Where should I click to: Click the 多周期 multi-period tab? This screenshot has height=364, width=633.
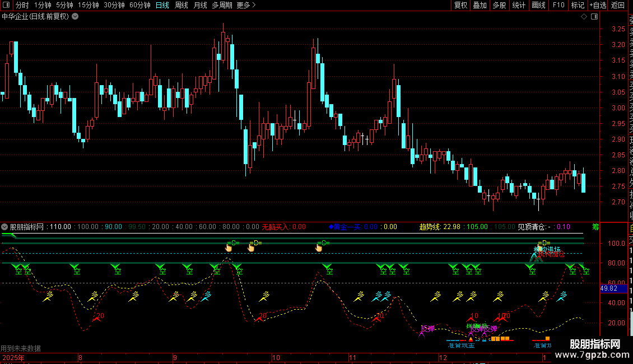(x=222, y=5)
